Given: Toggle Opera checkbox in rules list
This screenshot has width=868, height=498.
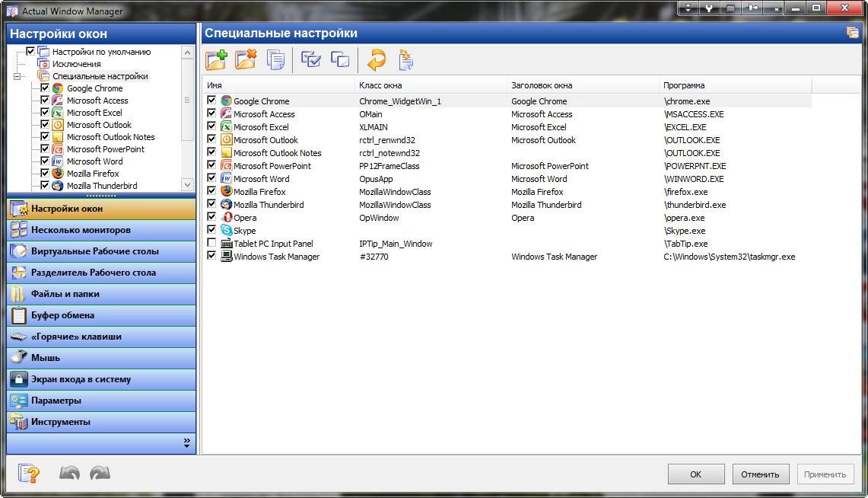Looking at the screenshot, I should pos(211,216).
